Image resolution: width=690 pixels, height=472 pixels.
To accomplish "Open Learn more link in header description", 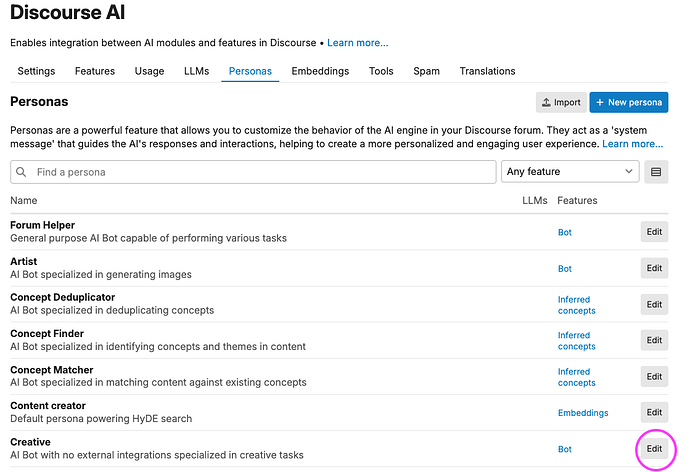I will 357,43.
